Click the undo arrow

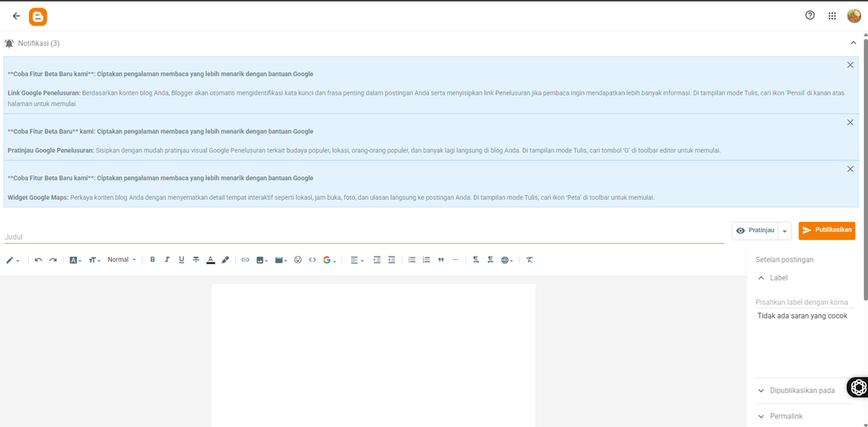[38, 260]
